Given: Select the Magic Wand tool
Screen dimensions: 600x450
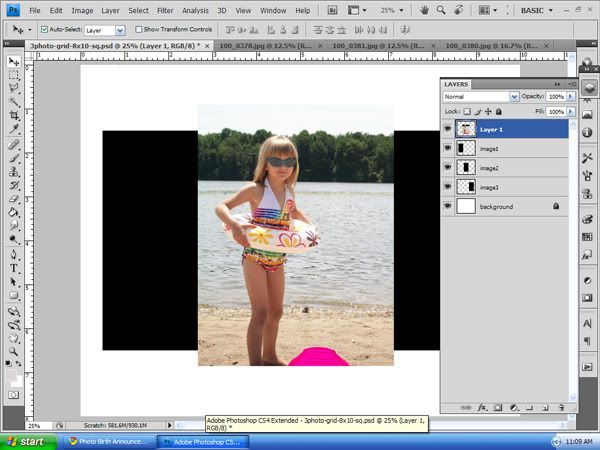Looking at the screenshot, I should point(14,102).
